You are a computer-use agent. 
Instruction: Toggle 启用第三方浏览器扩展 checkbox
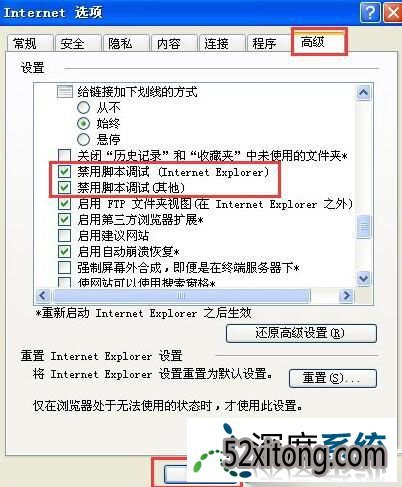click(64, 220)
